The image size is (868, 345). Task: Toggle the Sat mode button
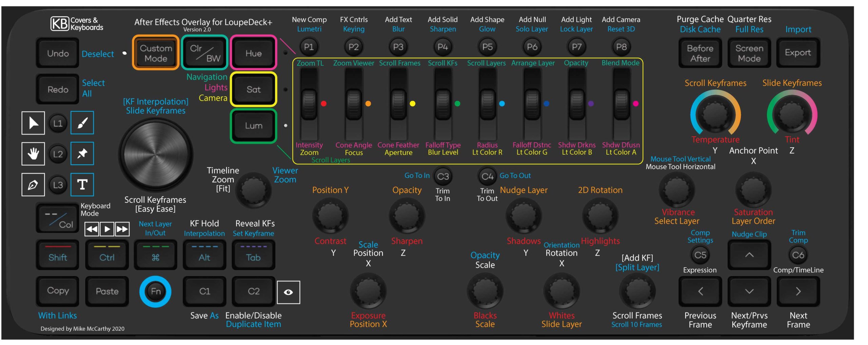tap(253, 89)
